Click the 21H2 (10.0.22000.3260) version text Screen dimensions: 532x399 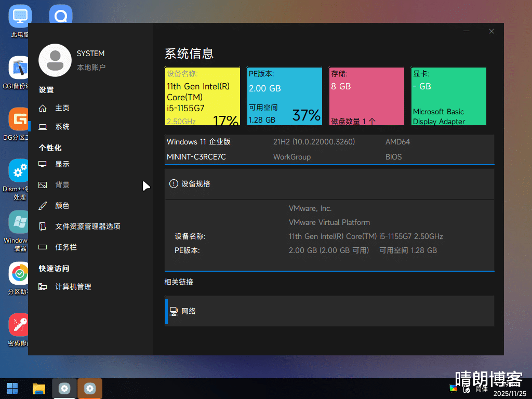coord(314,142)
